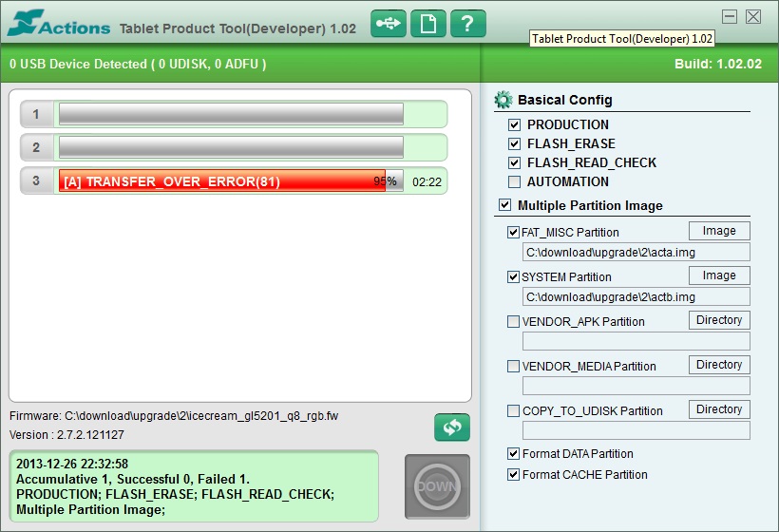This screenshot has width=779, height=532.
Task: Click the round DOWN download button
Action: point(437,486)
